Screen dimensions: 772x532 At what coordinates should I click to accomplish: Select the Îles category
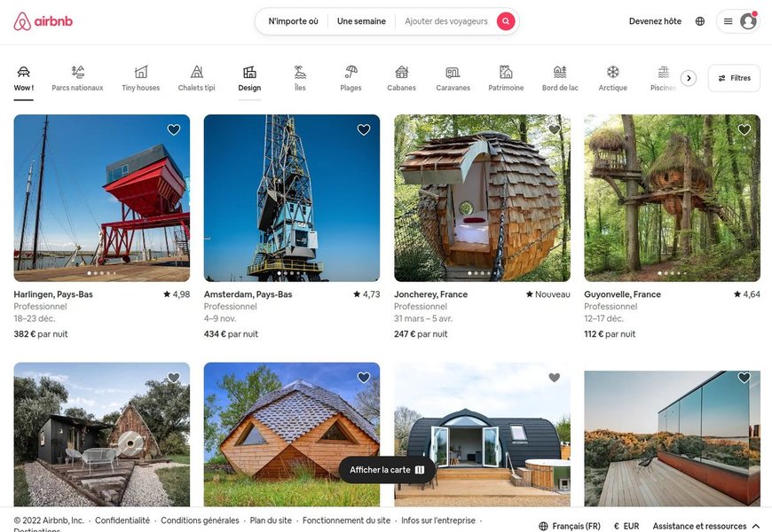tap(300, 79)
